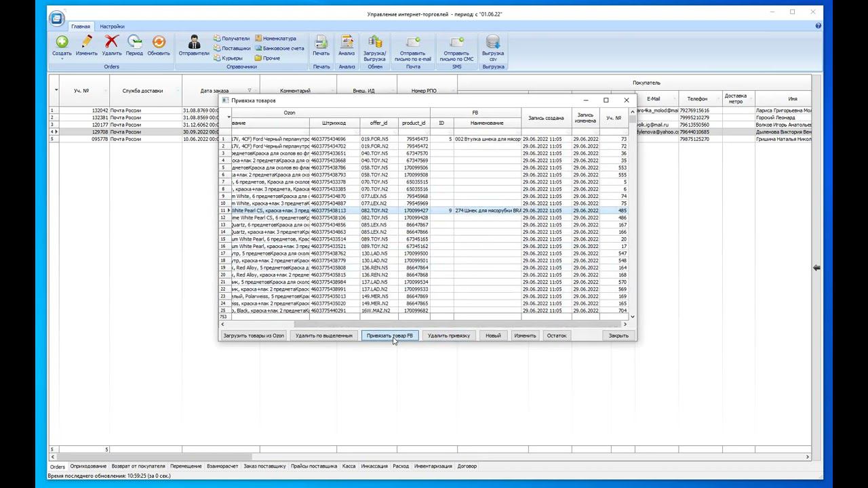Viewport: 868px width, 488px height.
Task: Open the Дата заказа column filter
Action: click(x=250, y=90)
